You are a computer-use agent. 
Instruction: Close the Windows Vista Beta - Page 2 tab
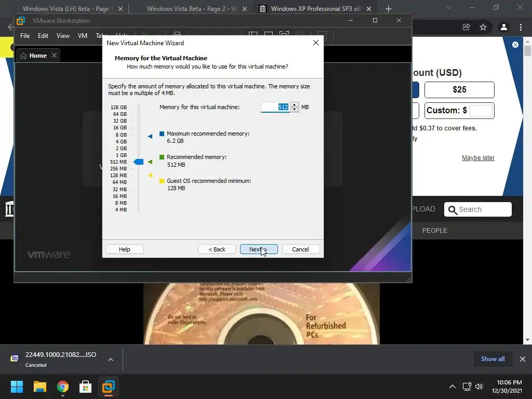pyautogui.click(x=245, y=9)
